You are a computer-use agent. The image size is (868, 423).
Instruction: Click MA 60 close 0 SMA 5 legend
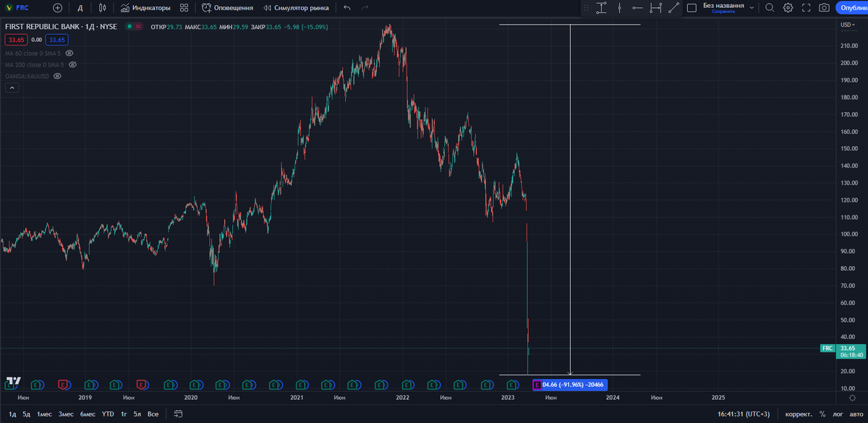(x=34, y=54)
